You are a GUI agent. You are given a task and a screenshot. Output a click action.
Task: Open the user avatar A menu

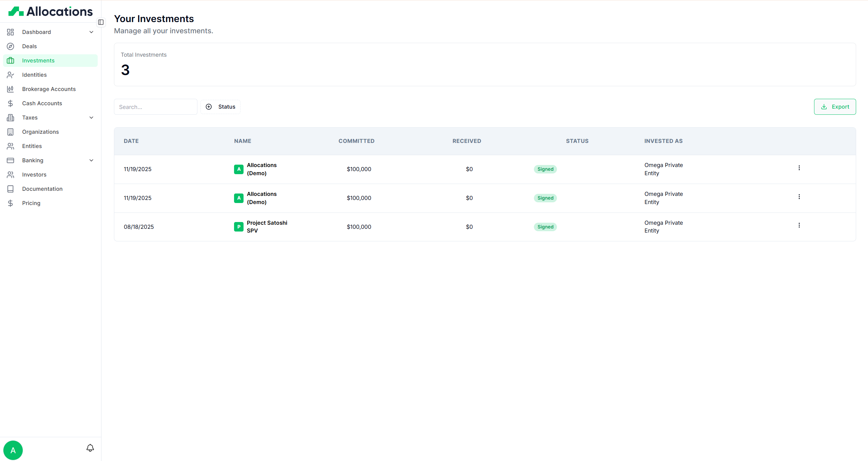pos(13,450)
